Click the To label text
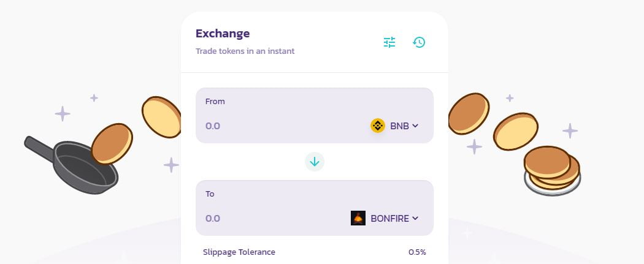The height and width of the screenshot is (264, 644). (210, 194)
